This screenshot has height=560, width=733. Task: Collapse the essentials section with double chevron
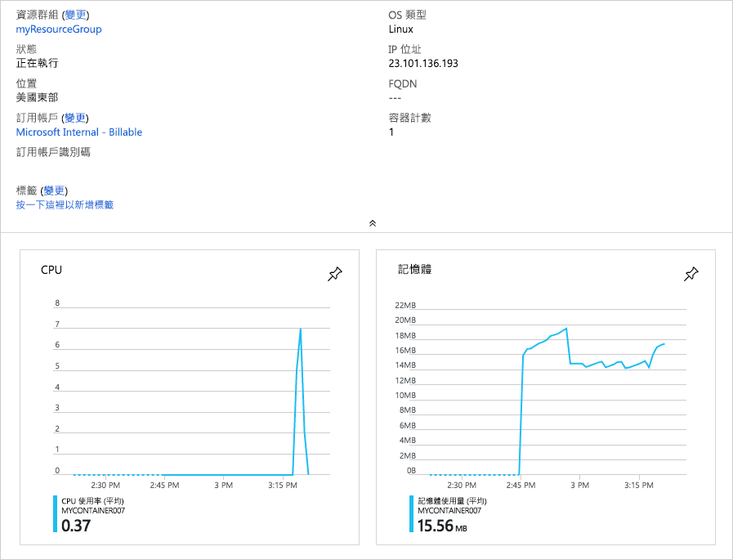(x=373, y=223)
